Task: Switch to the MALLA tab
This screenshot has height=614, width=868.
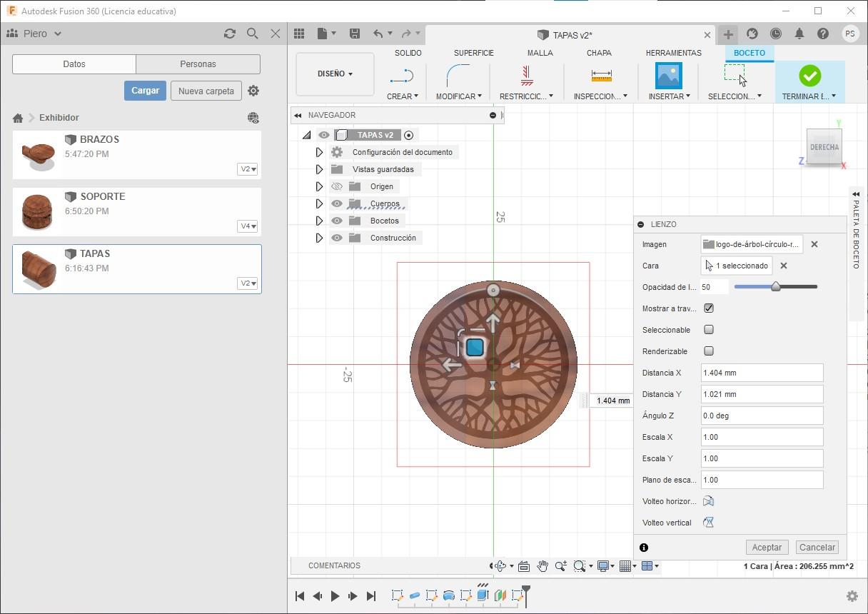Action: (540, 53)
